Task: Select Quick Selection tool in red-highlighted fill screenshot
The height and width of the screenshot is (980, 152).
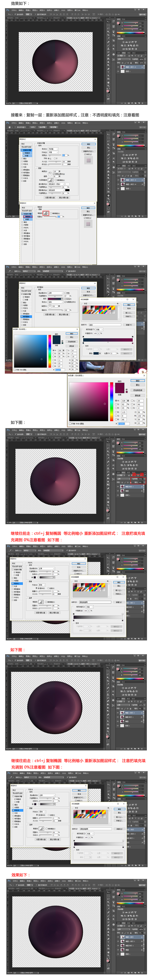Action: [x=108, y=452]
